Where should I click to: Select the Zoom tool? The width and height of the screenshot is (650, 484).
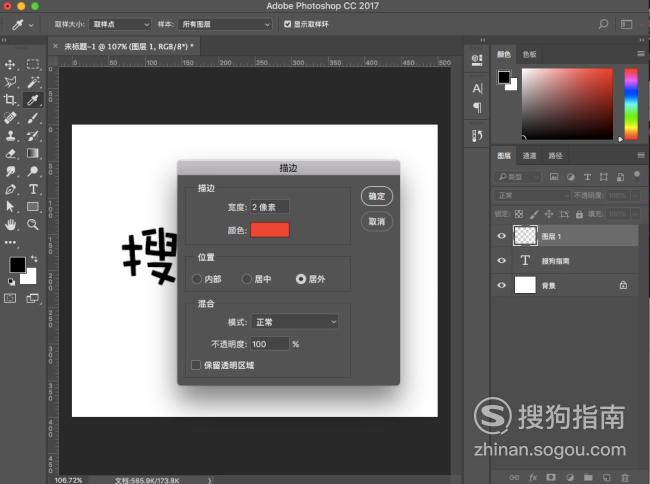[33, 225]
